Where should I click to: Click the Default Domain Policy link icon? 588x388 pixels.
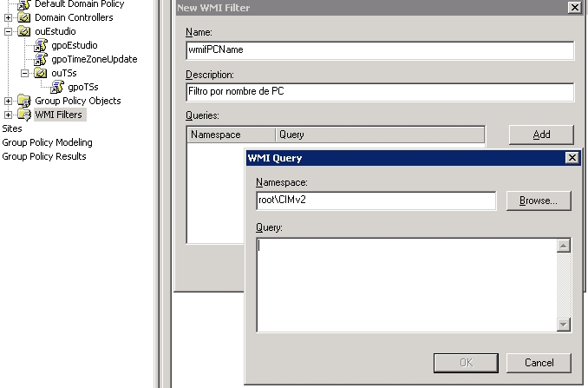[24, 4]
